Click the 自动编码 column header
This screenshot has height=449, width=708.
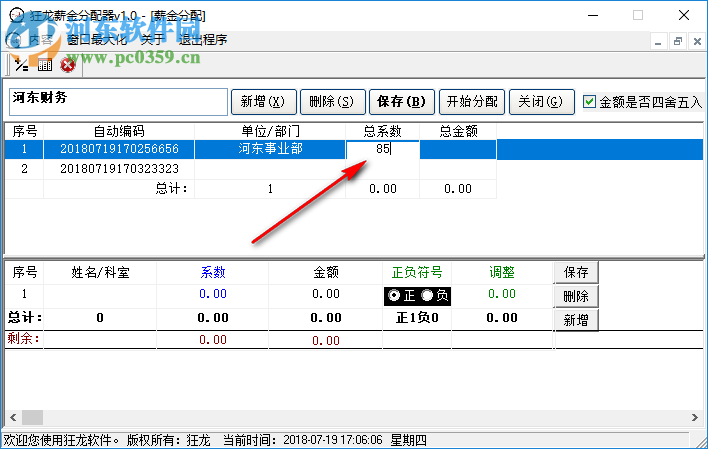coord(119,131)
